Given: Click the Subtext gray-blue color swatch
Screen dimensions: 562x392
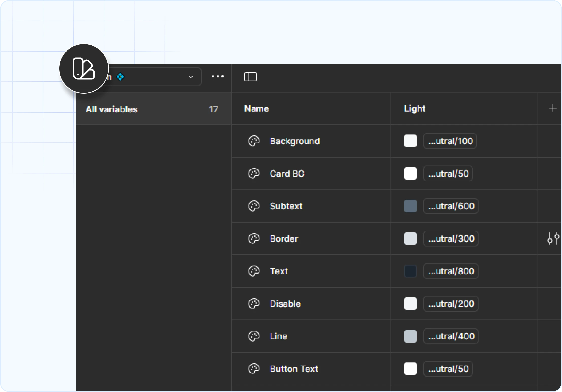Looking at the screenshot, I should click(x=410, y=206).
